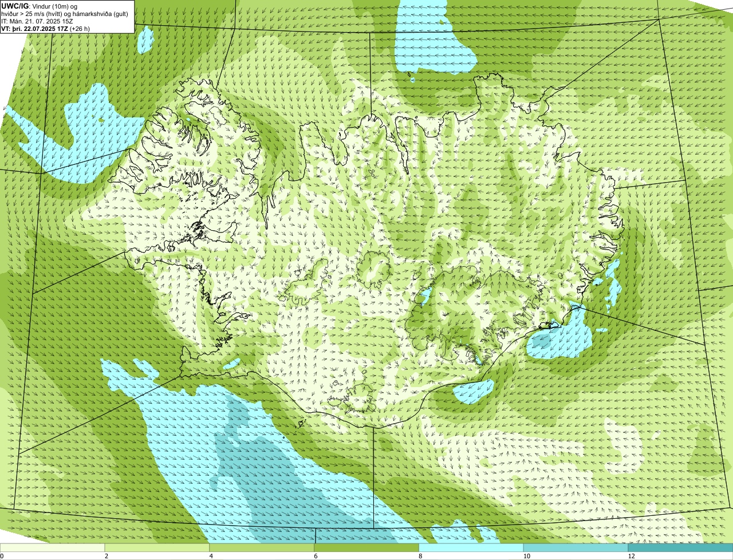The width and height of the screenshot is (733, 560).
Task: Click the 10–12 m/s cyan color bar segment
Action: coord(576,547)
